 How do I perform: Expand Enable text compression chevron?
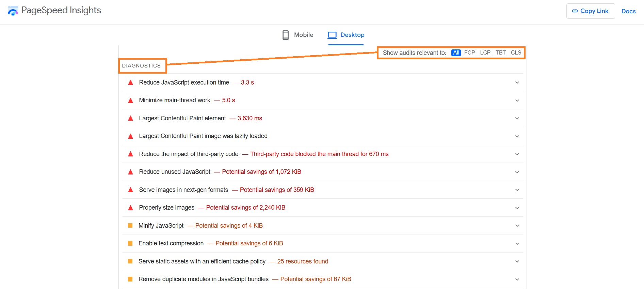517,244
